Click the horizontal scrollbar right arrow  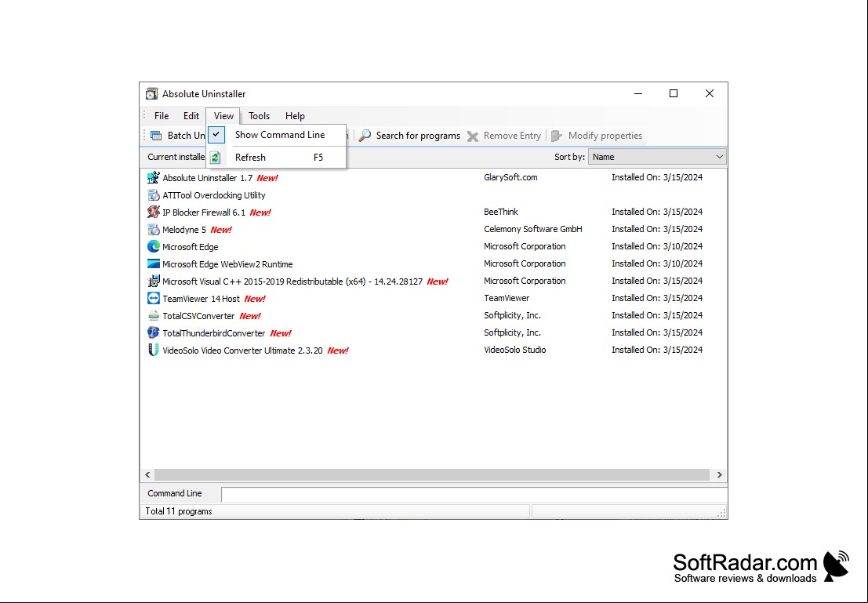pos(719,474)
